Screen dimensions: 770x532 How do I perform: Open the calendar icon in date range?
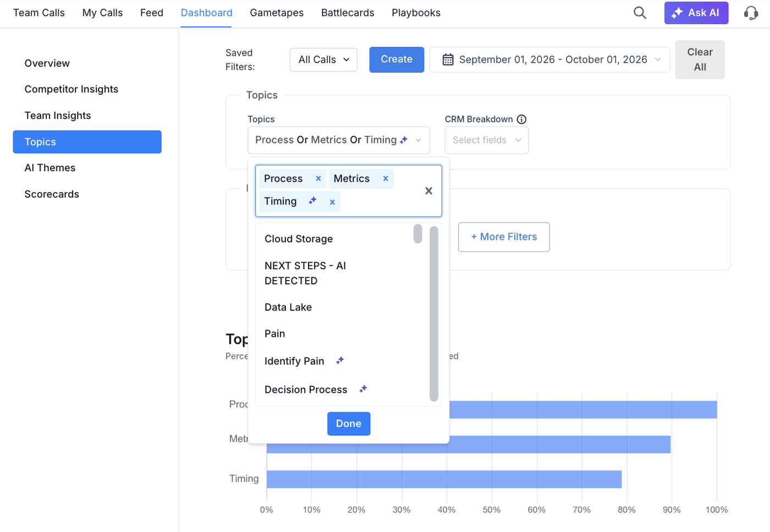point(448,59)
